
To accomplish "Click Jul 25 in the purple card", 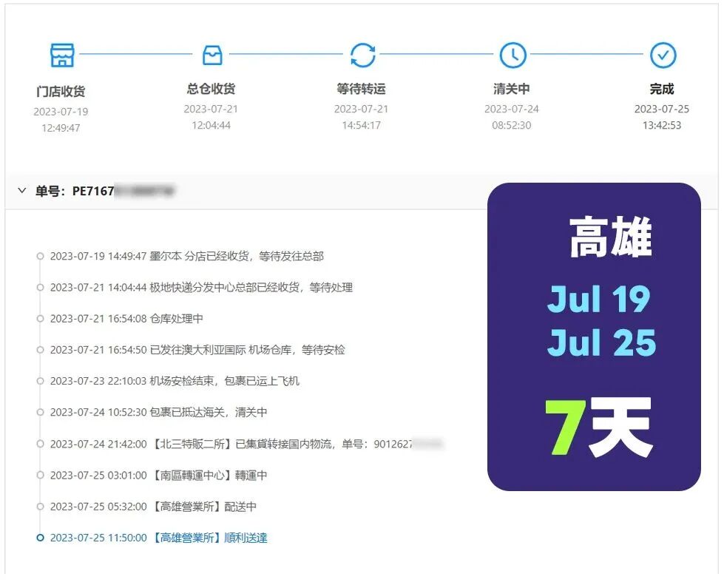I will click(601, 342).
